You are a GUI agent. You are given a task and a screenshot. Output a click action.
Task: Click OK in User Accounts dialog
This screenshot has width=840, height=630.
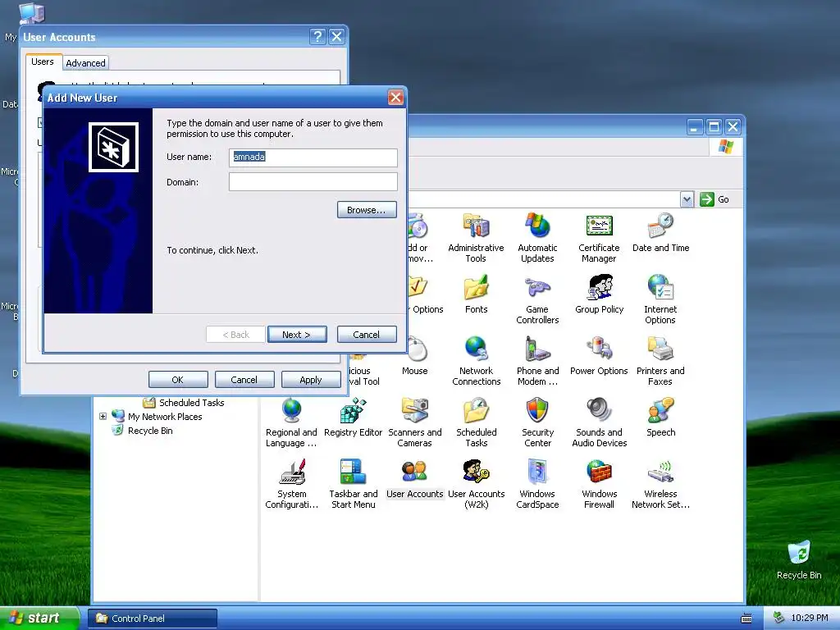[178, 379]
